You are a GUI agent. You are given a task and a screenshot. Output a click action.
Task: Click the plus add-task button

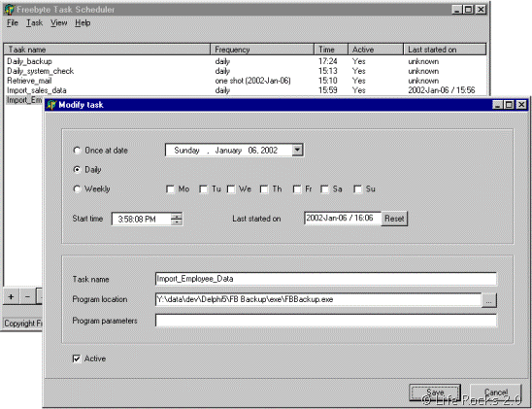(11, 297)
